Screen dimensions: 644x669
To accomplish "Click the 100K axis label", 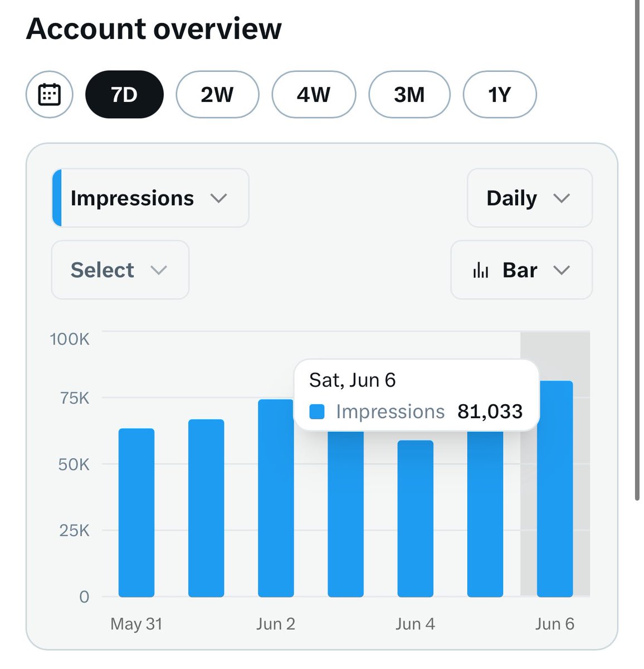I will (70, 339).
